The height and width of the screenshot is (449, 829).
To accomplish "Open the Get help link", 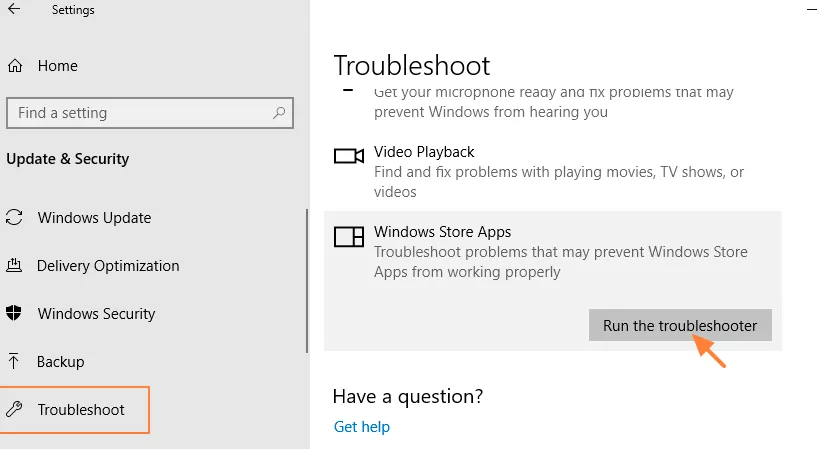I will 362,426.
